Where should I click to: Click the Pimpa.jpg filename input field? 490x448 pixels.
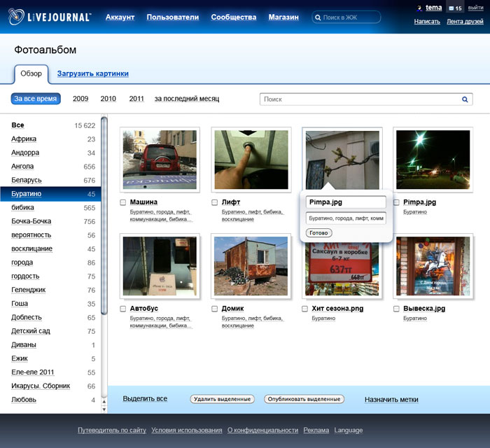[346, 202]
